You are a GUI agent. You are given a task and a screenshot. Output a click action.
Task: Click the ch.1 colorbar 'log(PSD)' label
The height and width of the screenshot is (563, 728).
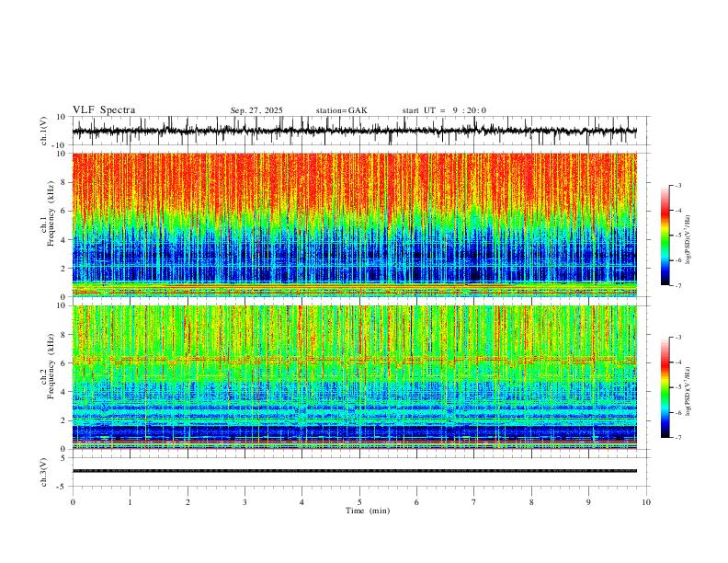(x=688, y=240)
